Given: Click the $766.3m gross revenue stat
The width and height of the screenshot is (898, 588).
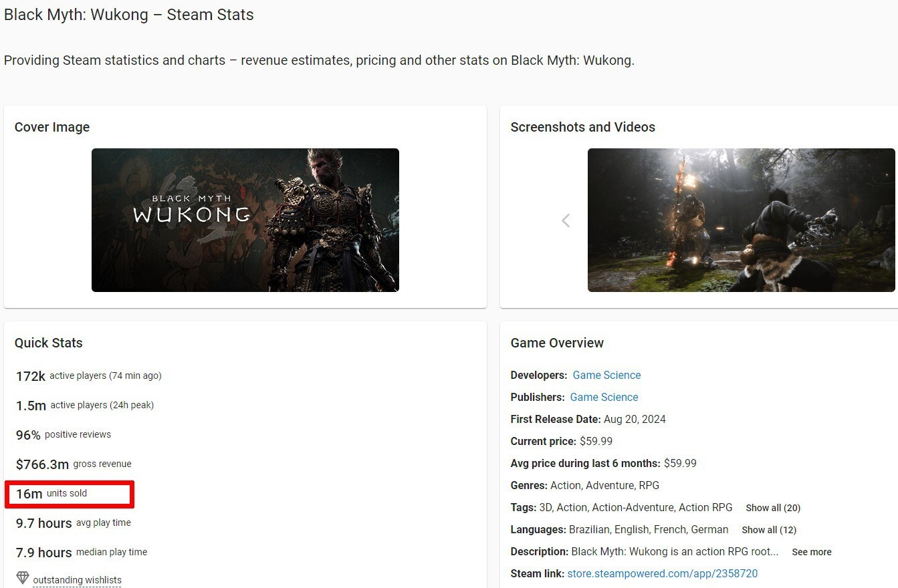Looking at the screenshot, I should pos(74,464).
